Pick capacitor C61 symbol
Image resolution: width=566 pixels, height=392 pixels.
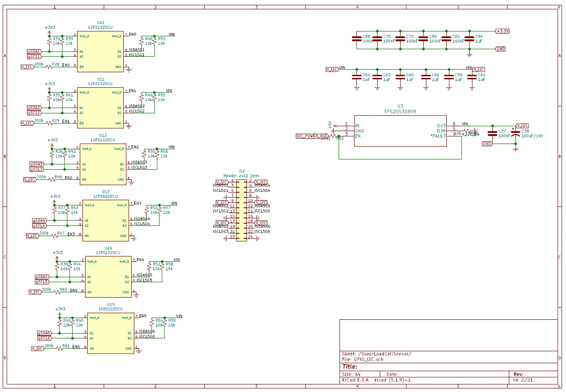tap(425, 77)
